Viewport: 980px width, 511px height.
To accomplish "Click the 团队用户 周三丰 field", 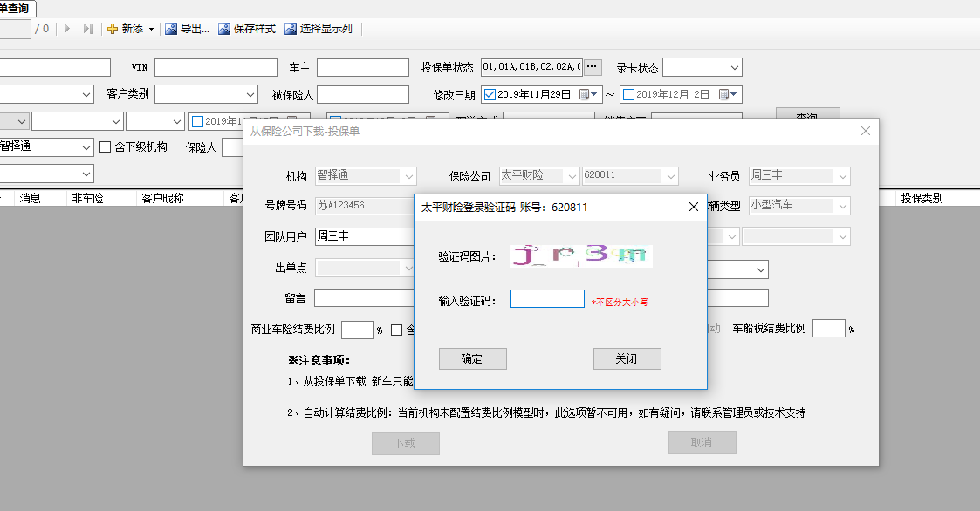I will 365,236.
